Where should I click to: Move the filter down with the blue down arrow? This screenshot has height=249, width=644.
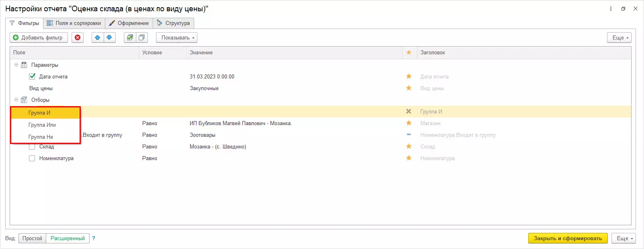pos(109,37)
